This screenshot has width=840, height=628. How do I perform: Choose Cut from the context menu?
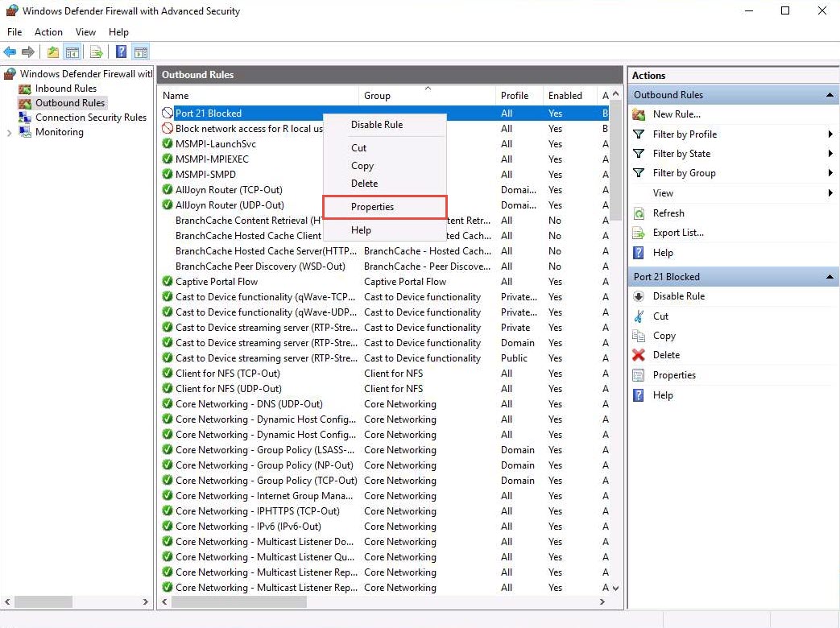[x=385, y=148]
